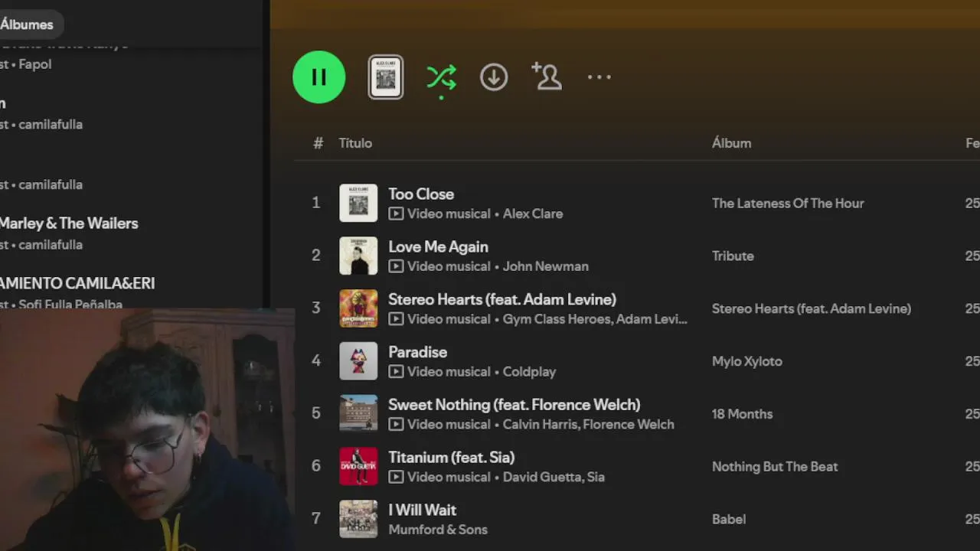980x551 pixels.
Task: Open Love Me Again cover thumbnail
Action: (x=358, y=256)
